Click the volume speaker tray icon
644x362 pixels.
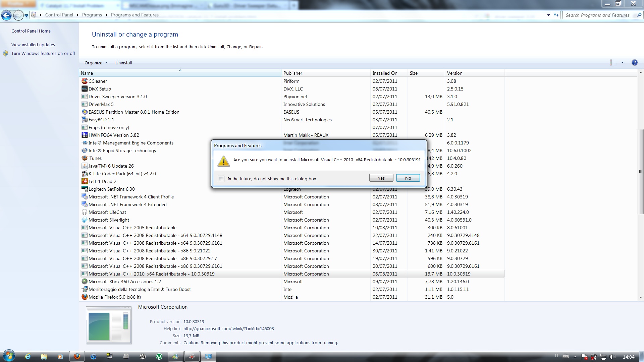click(x=612, y=357)
